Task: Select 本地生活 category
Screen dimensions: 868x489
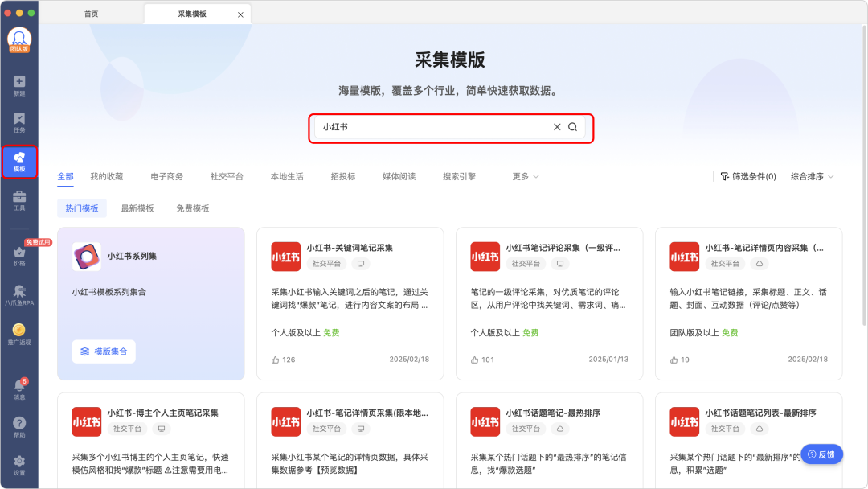Action: tap(287, 177)
